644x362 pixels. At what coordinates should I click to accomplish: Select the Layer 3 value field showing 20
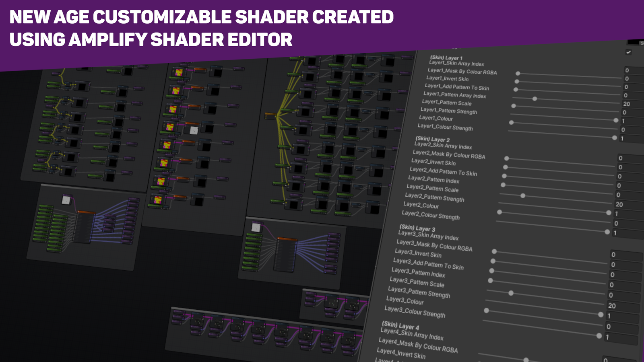click(x=612, y=306)
